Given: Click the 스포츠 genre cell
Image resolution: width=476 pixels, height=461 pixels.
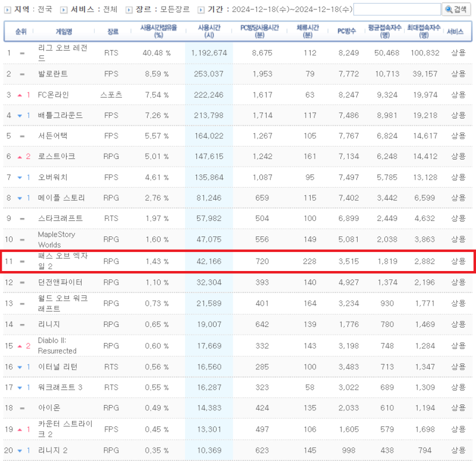Looking at the screenshot, I should pyautogui.click(x=111, y=95).
